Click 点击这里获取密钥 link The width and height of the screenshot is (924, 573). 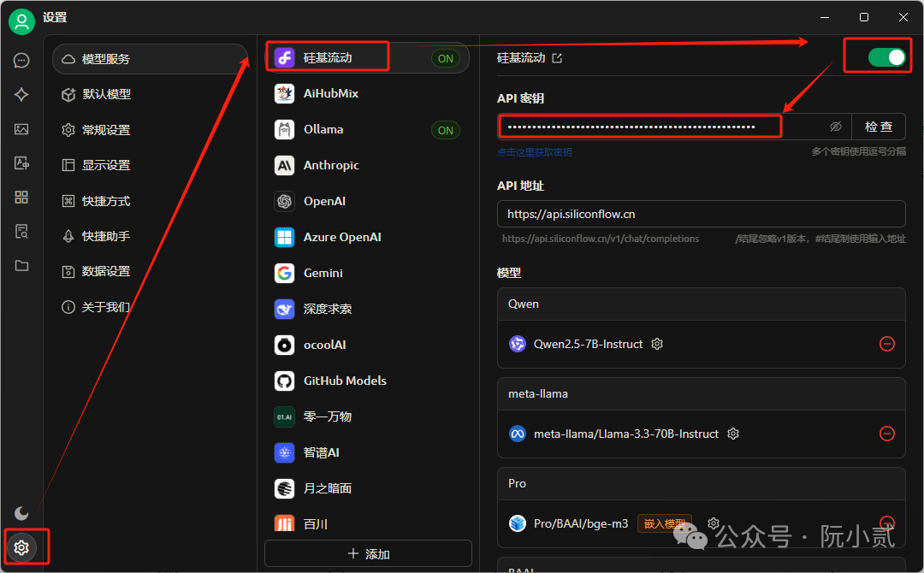[x=534, y=152]
